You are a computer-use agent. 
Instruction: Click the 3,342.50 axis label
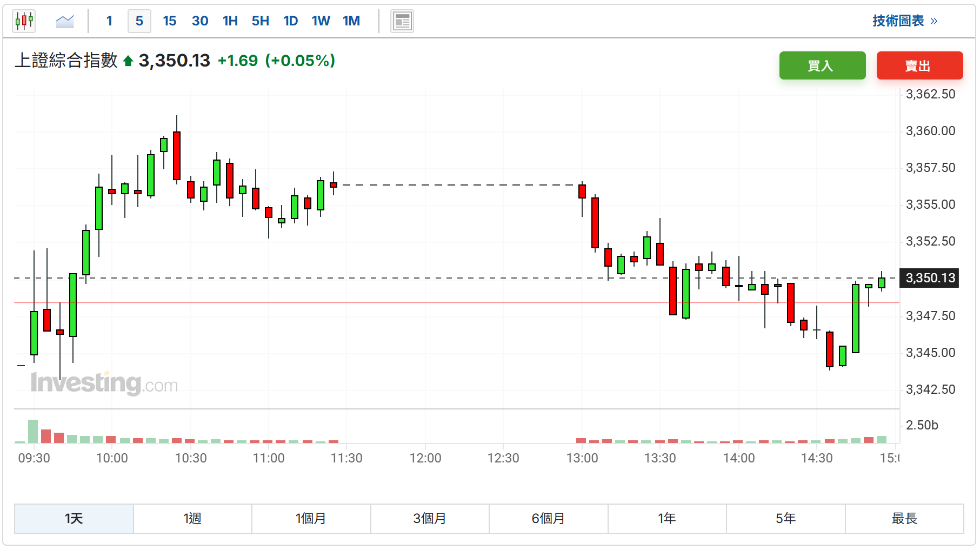click(x=931, y=389)
